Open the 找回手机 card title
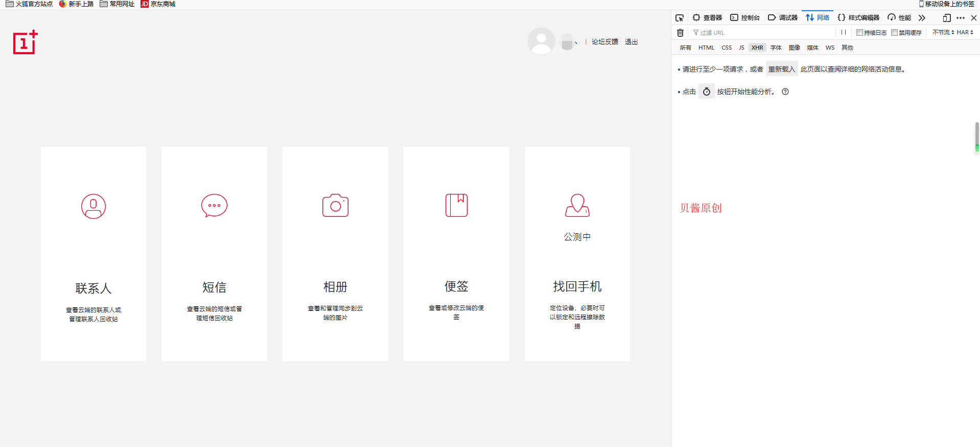 [577, 286]
